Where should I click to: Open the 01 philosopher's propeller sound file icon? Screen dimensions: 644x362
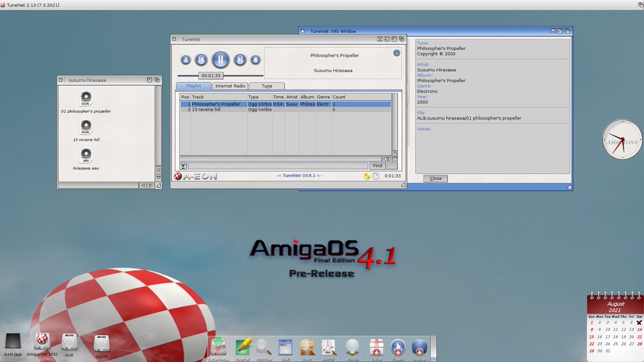(x=86, y=99)
